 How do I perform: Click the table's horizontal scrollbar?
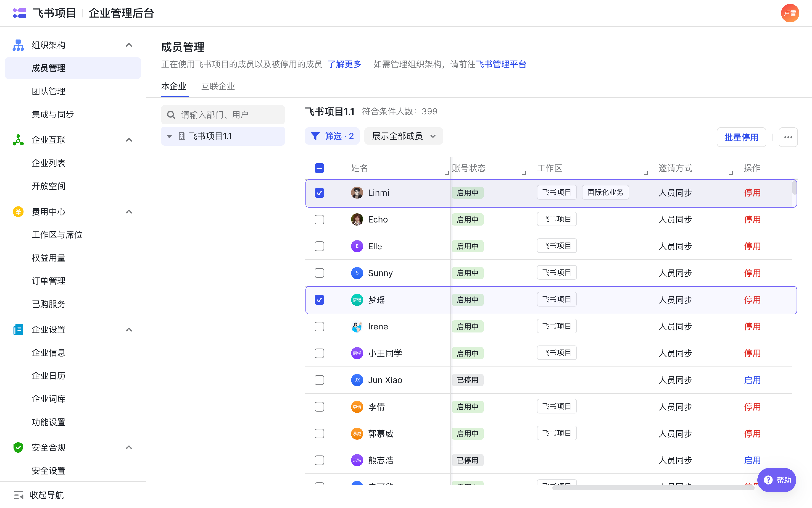[653, 488]
